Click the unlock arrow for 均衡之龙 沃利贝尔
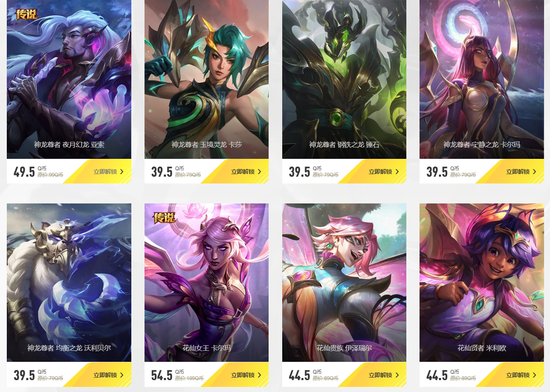Viewport: 550px width, 392px height. (x=122, y=375)
